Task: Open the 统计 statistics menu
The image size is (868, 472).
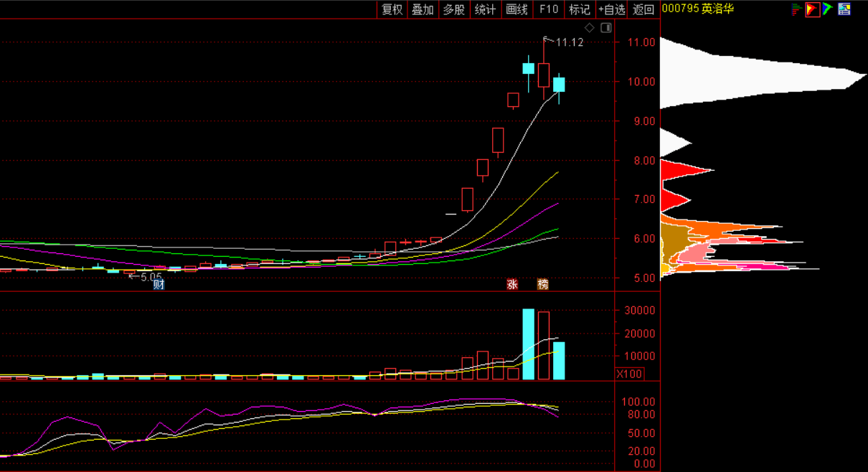Action: pos(485,9)
